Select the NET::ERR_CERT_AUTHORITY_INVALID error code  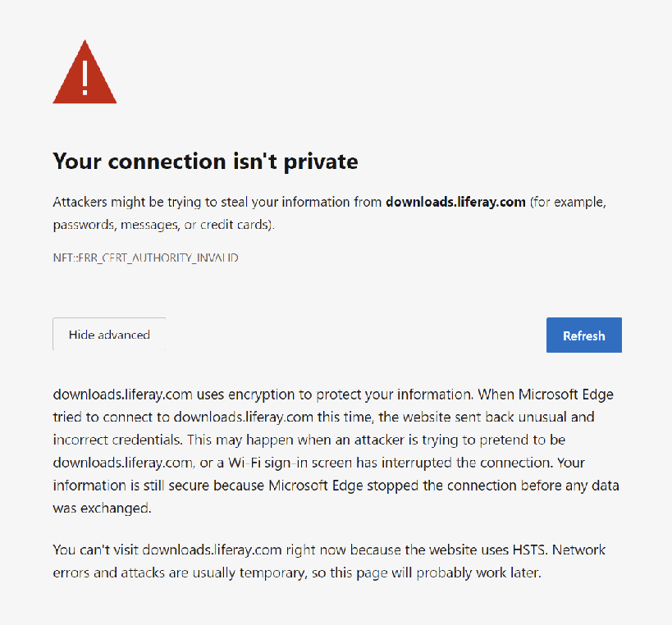[x=146, y=258]
